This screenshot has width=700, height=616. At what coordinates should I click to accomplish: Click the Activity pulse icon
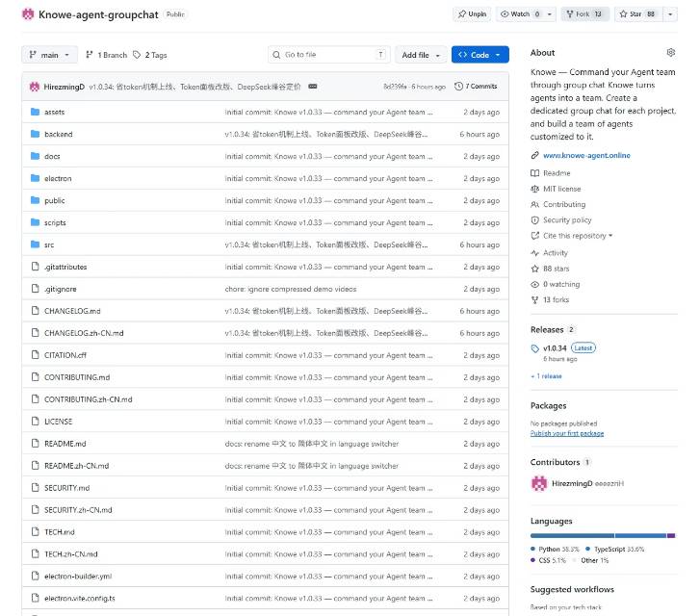tap(534, 253)
